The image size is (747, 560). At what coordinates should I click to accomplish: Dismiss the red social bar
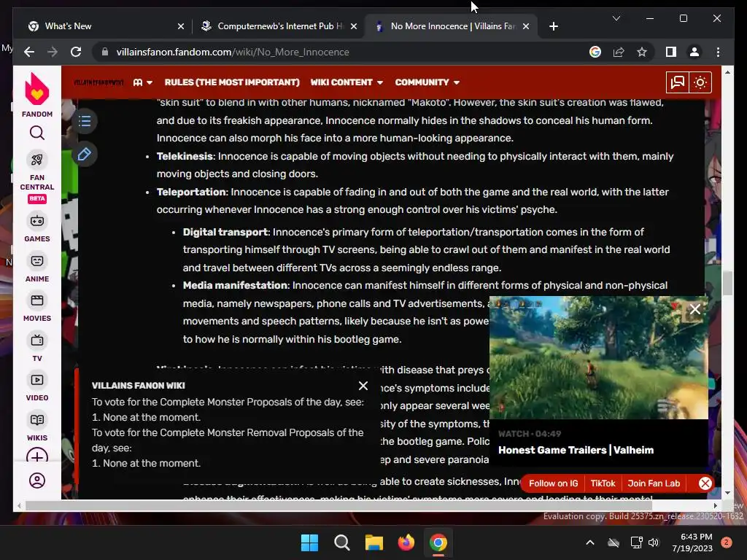(705, 483)
